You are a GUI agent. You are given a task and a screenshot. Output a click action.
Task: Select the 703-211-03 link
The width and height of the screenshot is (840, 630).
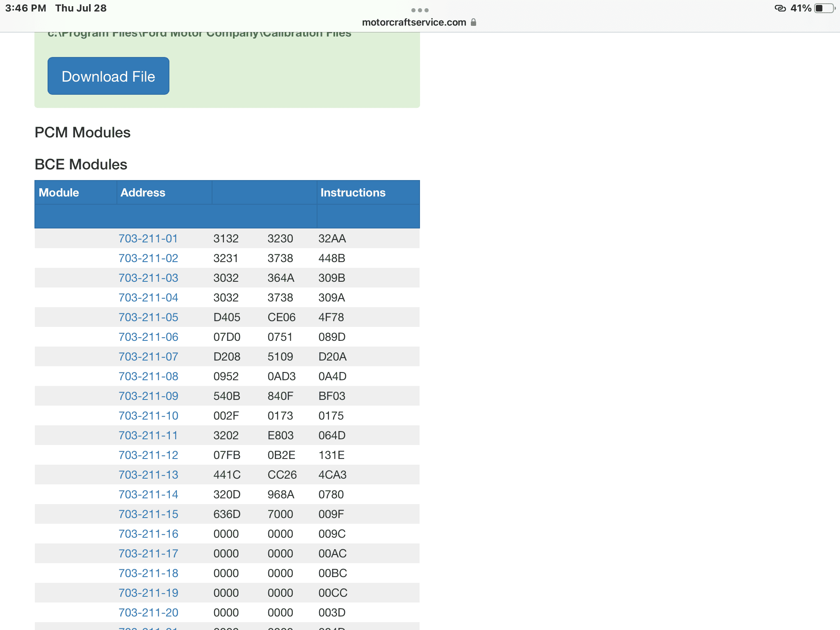click(148, 278)
